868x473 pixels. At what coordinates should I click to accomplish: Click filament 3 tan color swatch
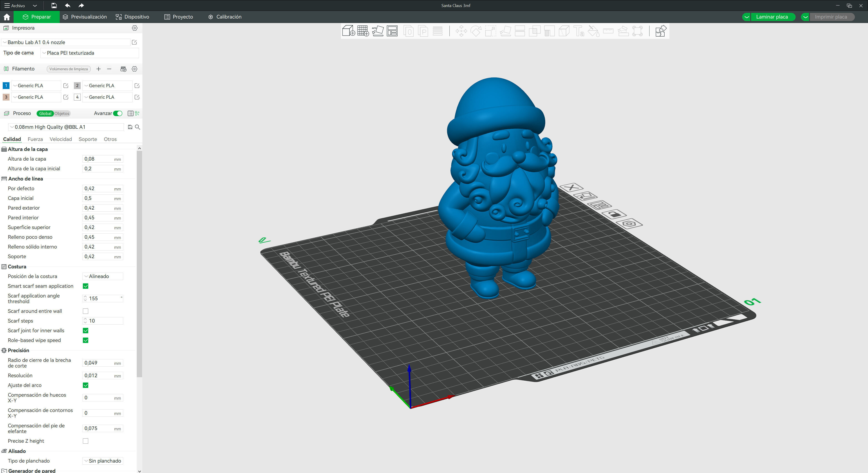coord(6,97)
